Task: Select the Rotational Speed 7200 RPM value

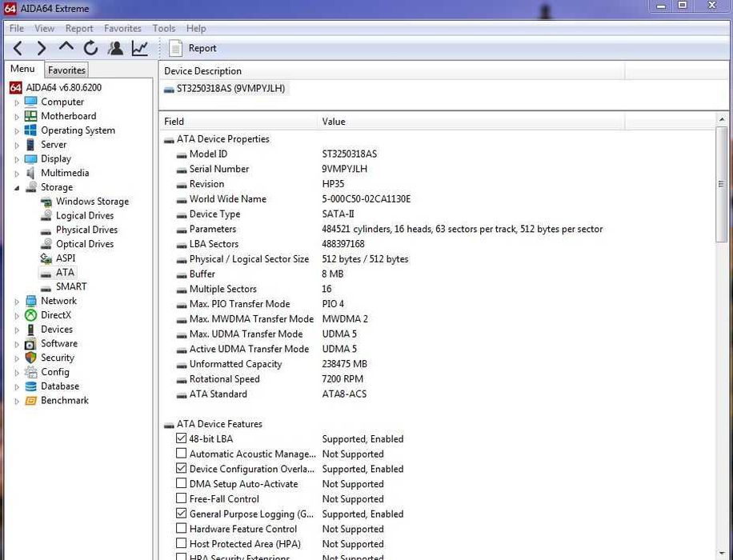Action: click(342, 378)
